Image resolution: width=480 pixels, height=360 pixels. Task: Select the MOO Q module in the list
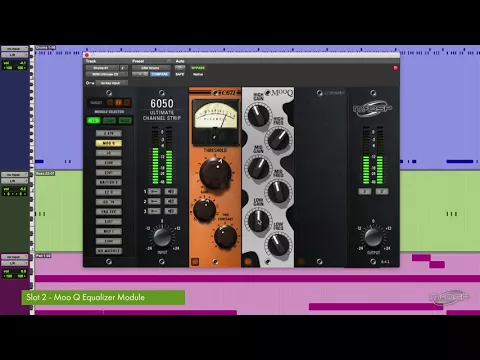(x=109, y=143)
